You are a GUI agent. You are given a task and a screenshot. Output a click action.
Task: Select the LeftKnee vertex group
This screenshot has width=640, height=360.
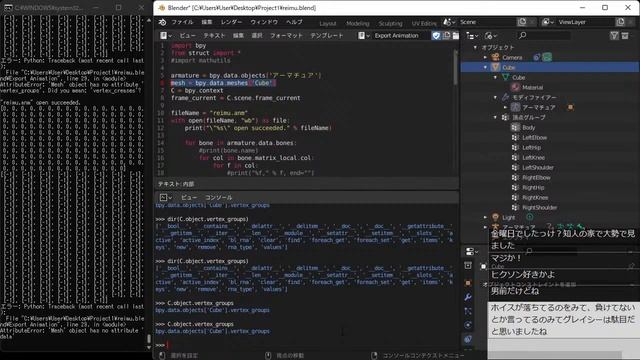[533, 158]
